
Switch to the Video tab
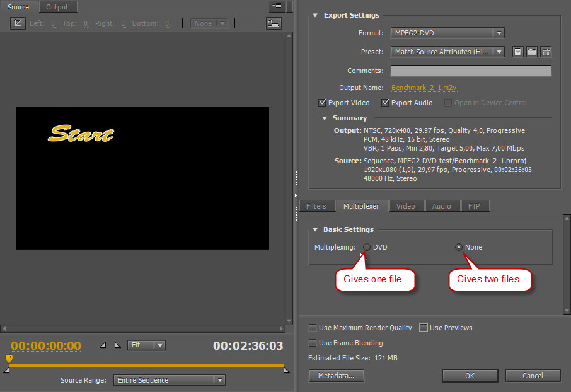[405, 206]
